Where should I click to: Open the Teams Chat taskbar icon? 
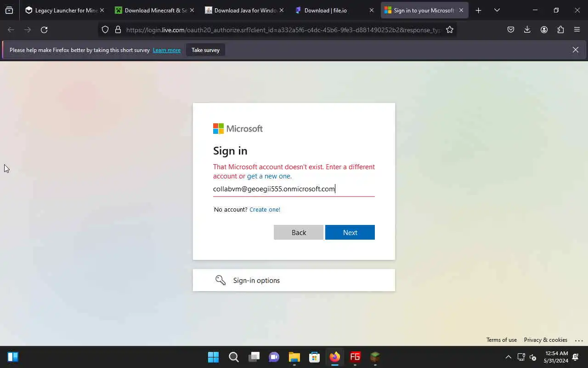pyautogui.click(x=274, y=357)
